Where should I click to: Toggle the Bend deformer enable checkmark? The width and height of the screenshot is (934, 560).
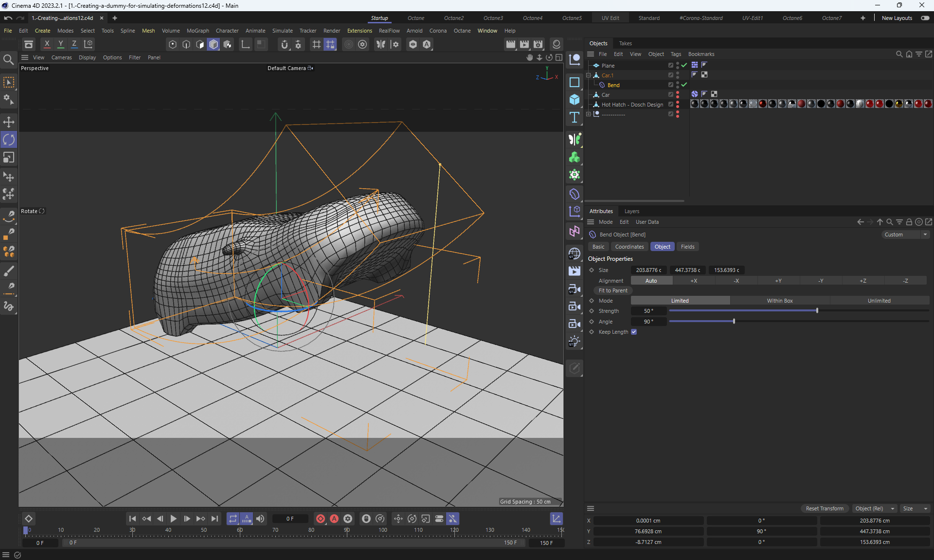[x=684, y=85]
